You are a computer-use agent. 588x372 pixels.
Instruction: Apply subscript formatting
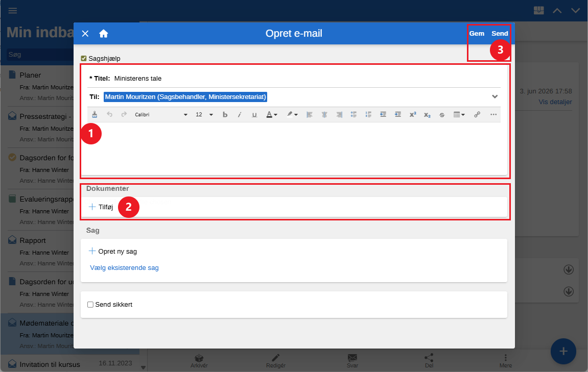[x=427, y=115]
